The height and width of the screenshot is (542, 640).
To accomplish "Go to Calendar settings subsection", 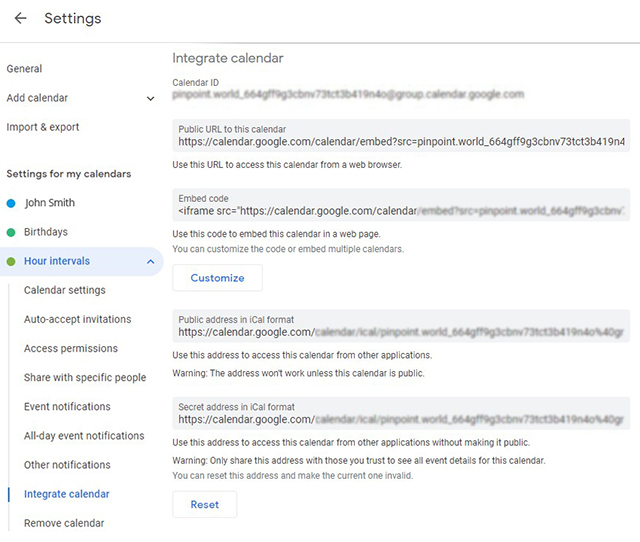I will (x=65, y=290).
